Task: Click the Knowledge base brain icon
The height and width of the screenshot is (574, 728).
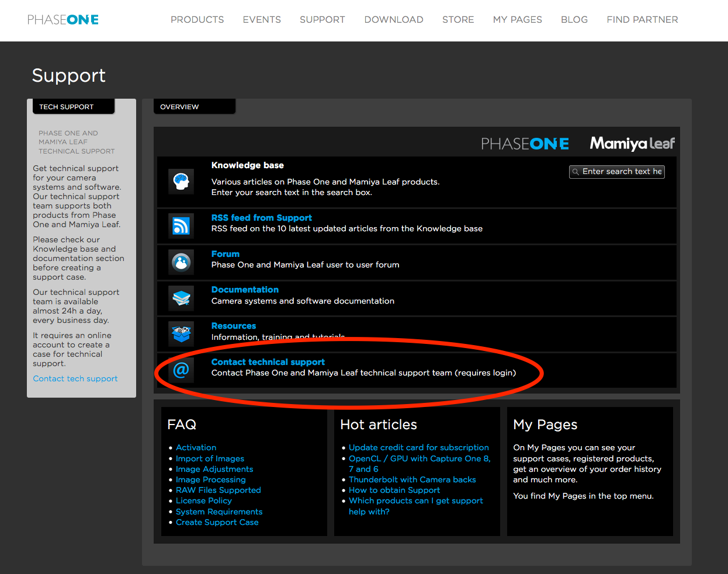Action: click(x=181, y=181)
